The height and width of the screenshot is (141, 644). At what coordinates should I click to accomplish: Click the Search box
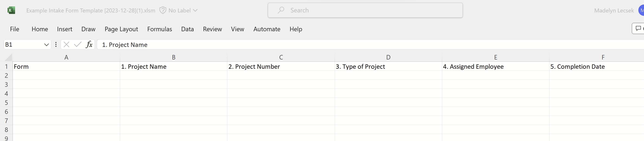[x=365, y=10]
